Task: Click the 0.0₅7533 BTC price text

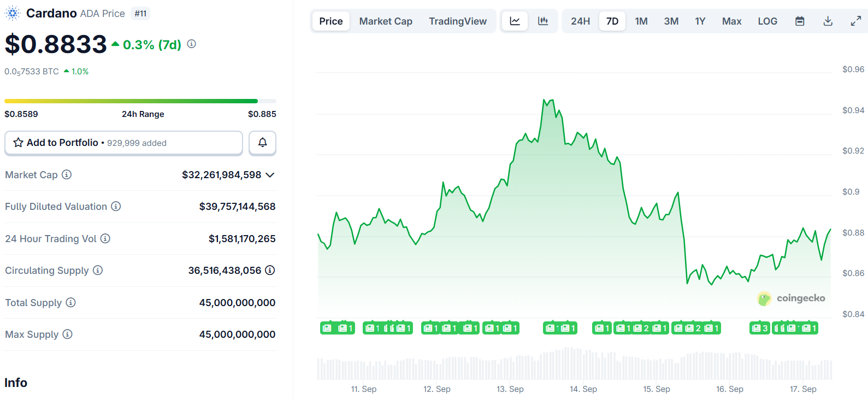Action: click(32, 72)
